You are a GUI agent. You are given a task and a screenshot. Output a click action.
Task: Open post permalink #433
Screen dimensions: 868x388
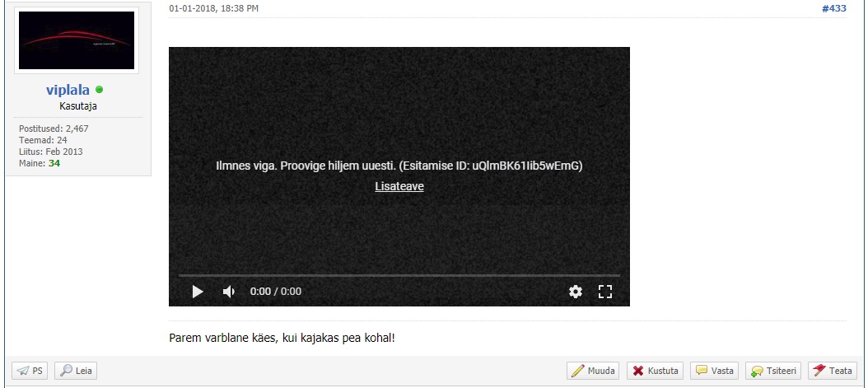coord(833,7)
